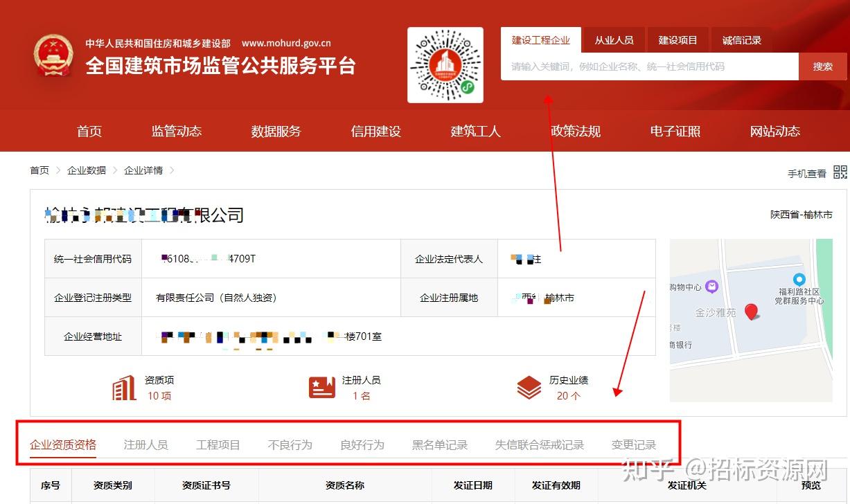Click the 购物中心 purple map marker
Image resolution: width=850 pixels, height=504 pixels.
tap(711, 286)
